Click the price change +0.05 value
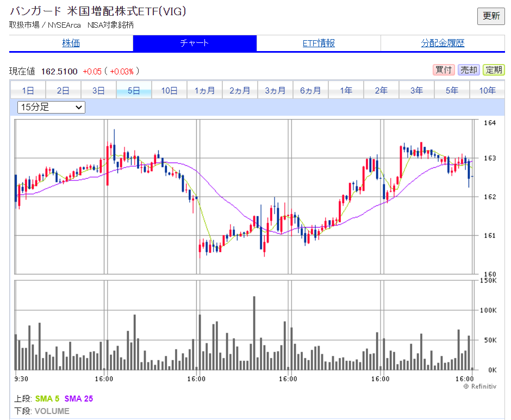The image size is (511, 420). (92, 71)
